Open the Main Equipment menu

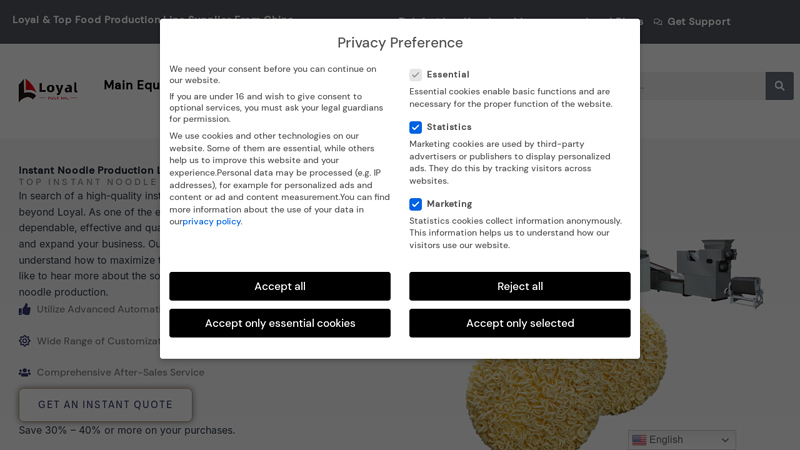(x=132, y=85)
